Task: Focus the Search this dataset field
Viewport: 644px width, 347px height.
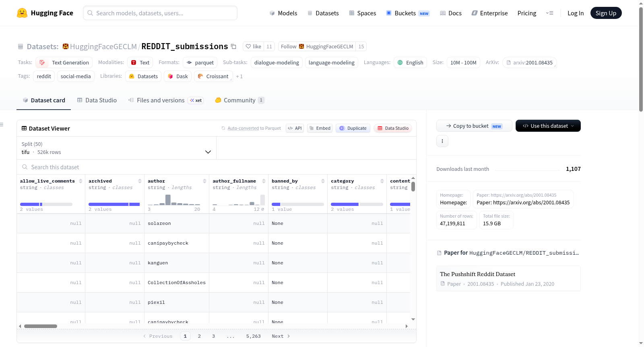Action: coord(217,167)
